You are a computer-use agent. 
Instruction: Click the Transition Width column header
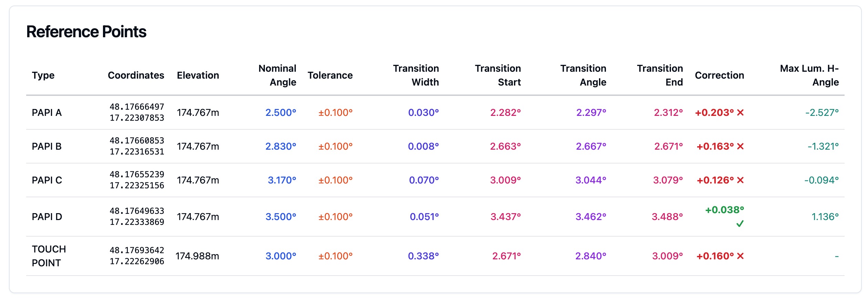click(416, 76)
